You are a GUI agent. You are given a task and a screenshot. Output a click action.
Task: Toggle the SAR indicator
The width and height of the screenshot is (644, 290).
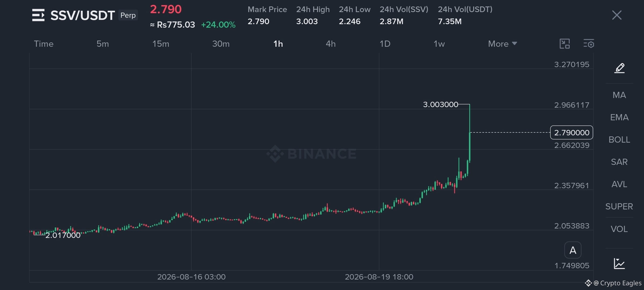click(x=619, y=162)
